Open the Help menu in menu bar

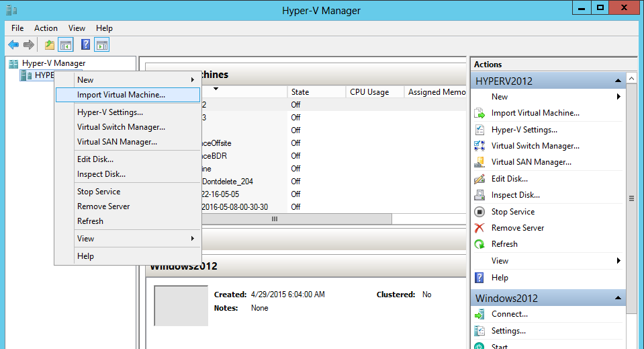pyautogui.click(x=104, y=28)
